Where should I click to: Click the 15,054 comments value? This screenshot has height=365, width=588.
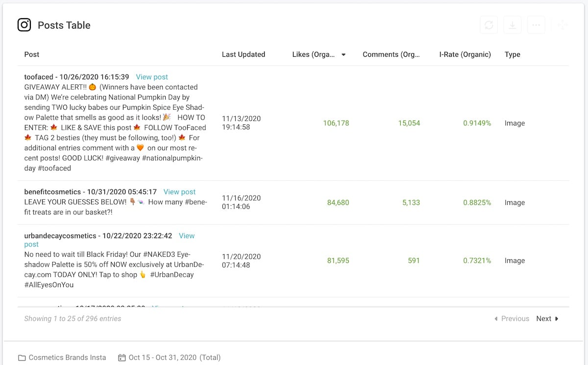(x=409, y=123)
